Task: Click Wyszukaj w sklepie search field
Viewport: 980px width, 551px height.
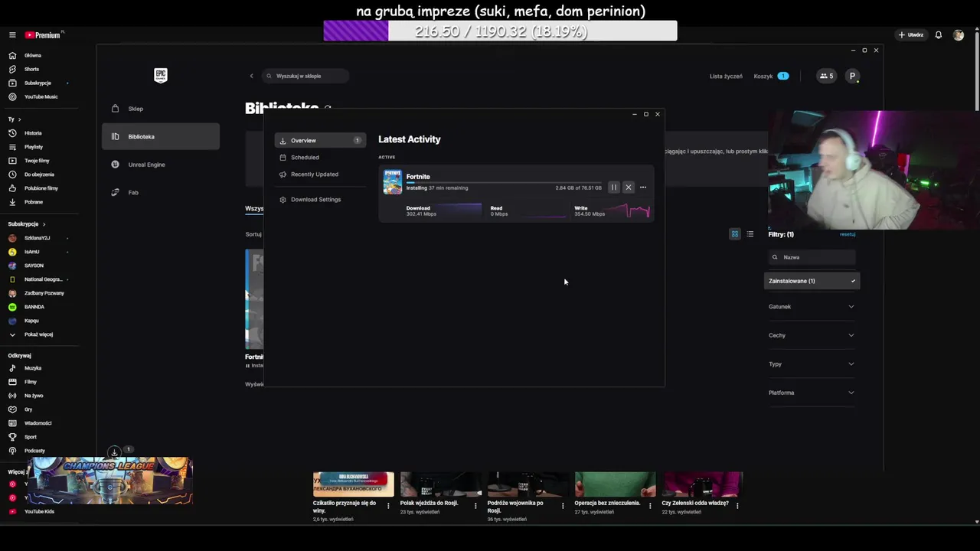Action: pyautogui.click(x=305, y=76)
